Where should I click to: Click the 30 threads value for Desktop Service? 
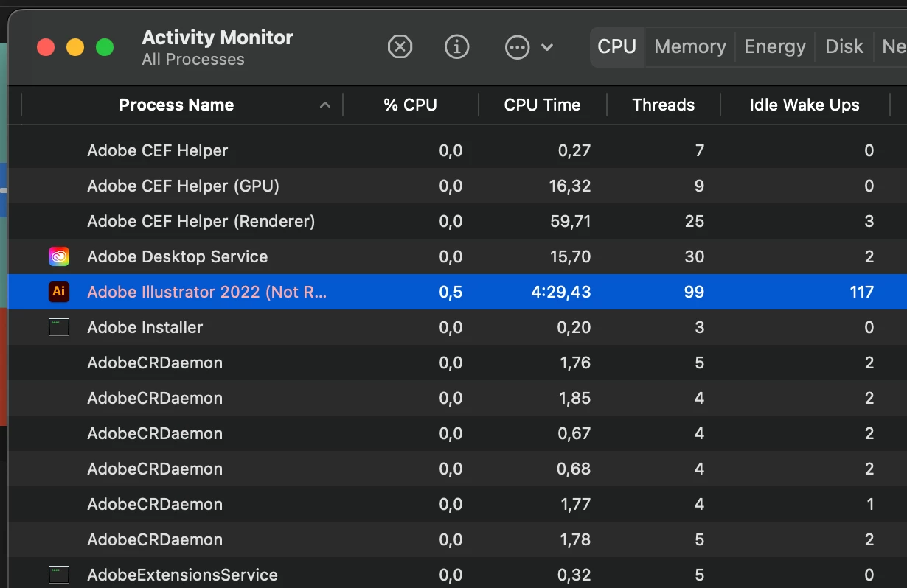pyautogui.click(x=694, y=256)
